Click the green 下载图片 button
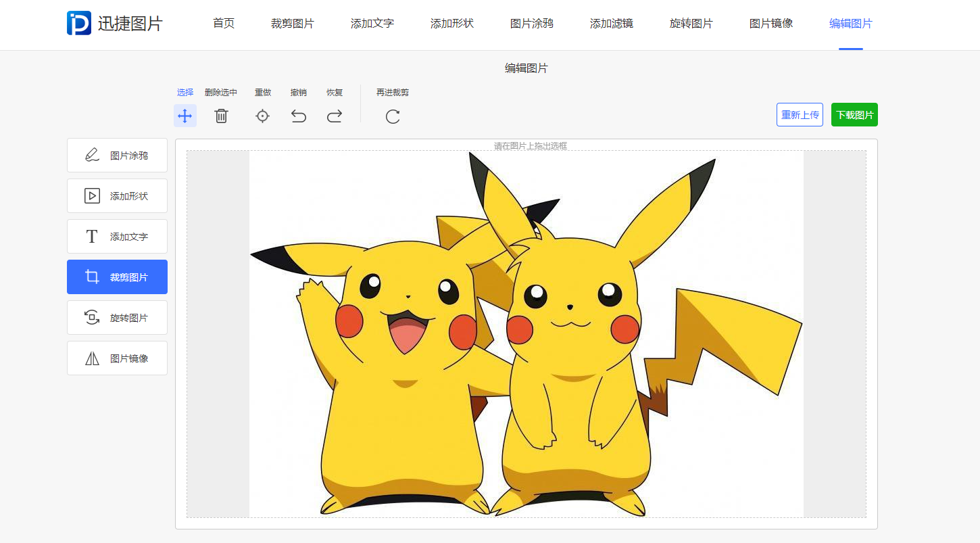This screenshot has width=980, height=543. click(854, 115)
